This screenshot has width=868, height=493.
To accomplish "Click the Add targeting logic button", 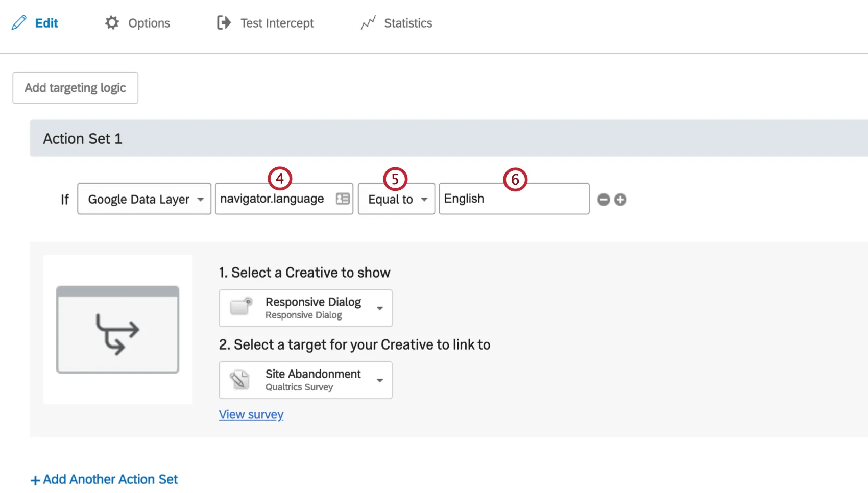I will click(75, 88).
